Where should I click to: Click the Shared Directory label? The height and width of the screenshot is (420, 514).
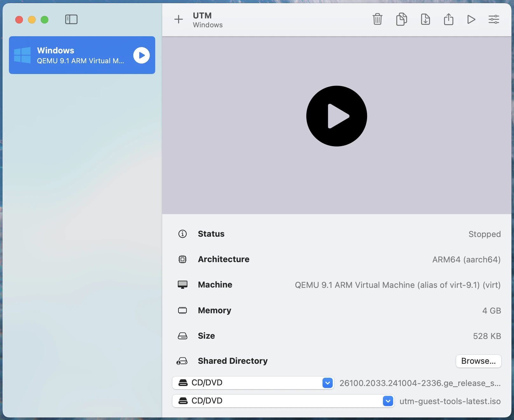[233, 361]
